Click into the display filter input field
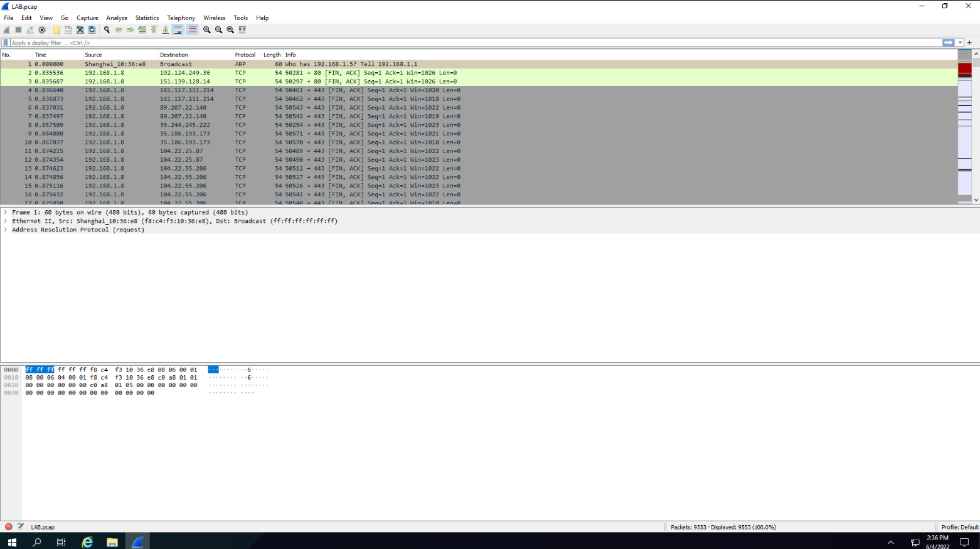This screenshot has height=549, width=980. click(439, 43)
